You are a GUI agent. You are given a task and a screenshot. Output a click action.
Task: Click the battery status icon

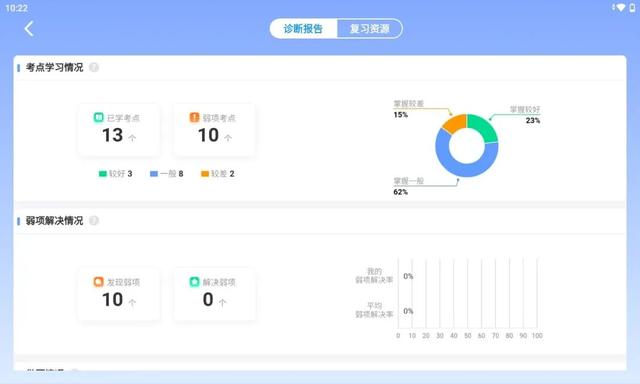point(632,7)
